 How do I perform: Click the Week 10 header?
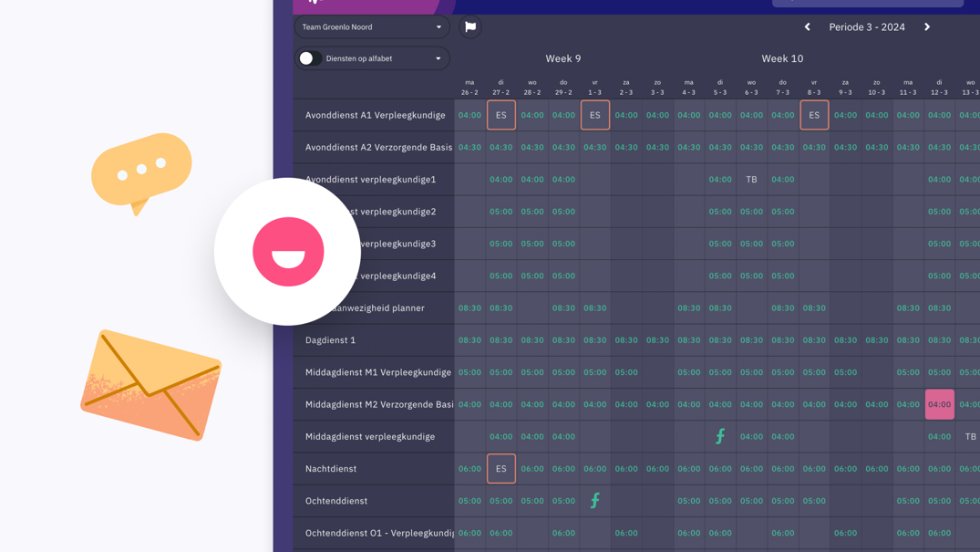click(x=782, y=58)
